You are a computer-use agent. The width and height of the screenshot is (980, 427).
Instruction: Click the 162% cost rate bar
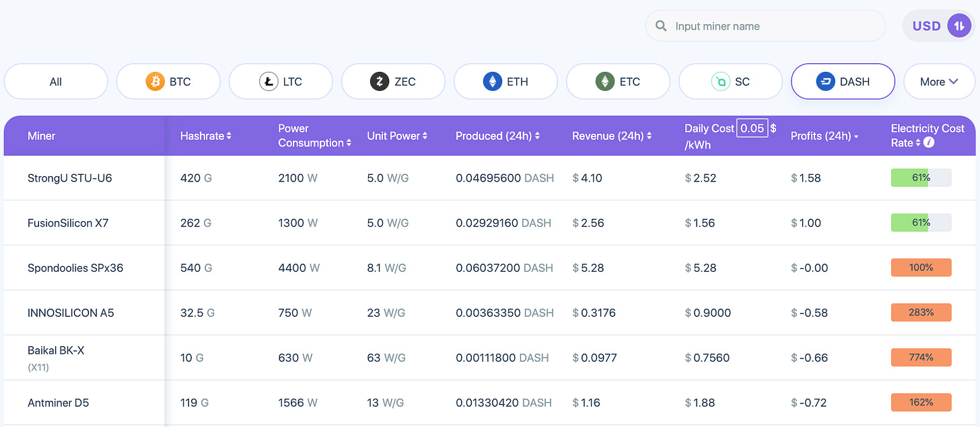pyautogui.click(x=921, y=402)
